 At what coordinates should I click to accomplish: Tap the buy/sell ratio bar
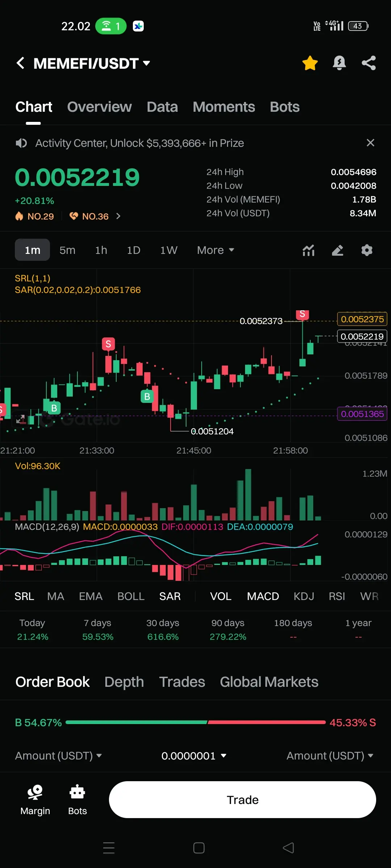point(195,722)
